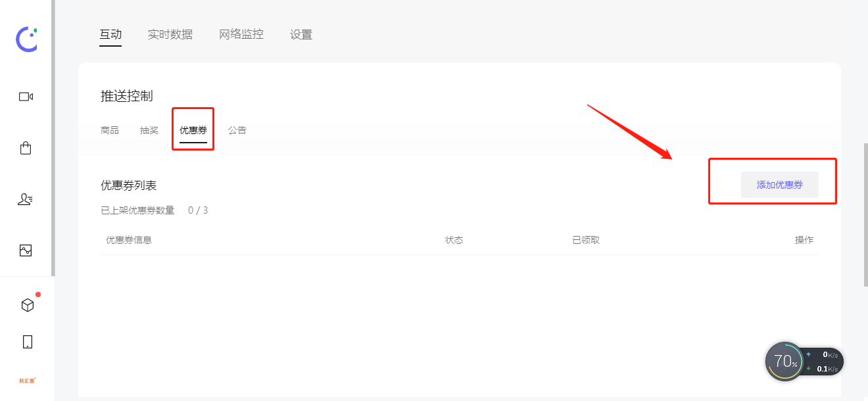Viewport: 868px width, 401px height.
Task: Open the shopping bag products section
Action: tap(26, 147)
